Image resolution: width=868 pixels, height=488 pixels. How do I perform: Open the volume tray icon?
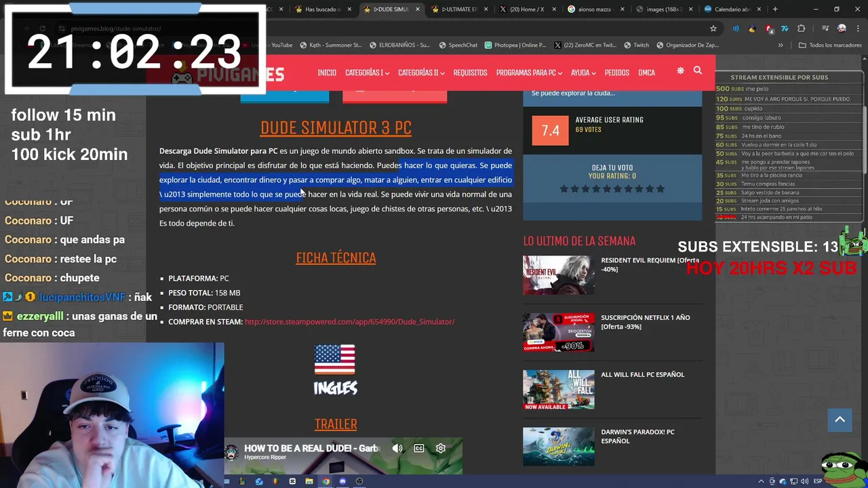tap(804, 481)
